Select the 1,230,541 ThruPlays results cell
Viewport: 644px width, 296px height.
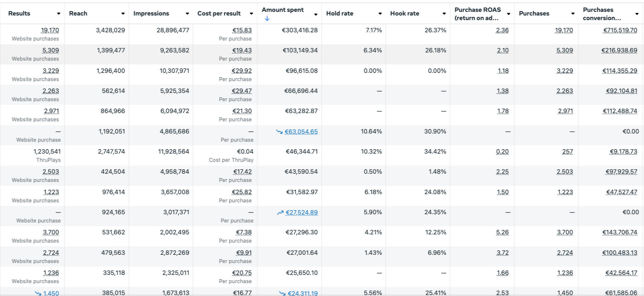[x=47, y=152]
